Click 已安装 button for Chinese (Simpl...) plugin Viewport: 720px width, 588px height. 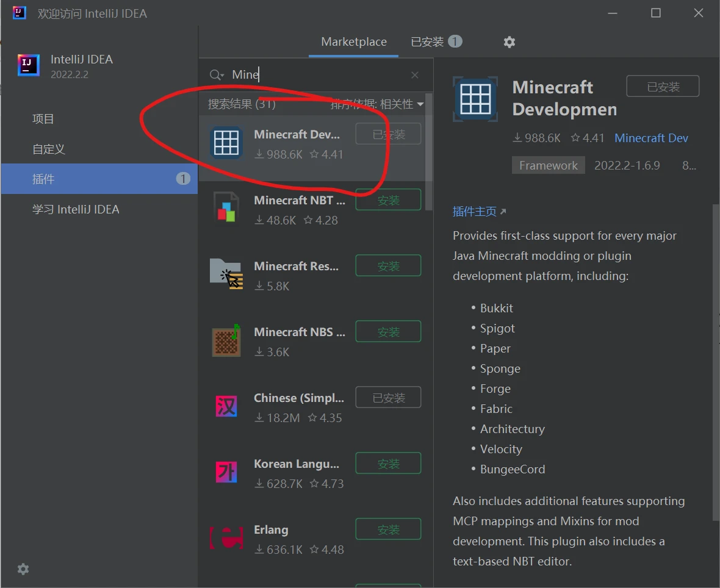(x=389, y=398)
